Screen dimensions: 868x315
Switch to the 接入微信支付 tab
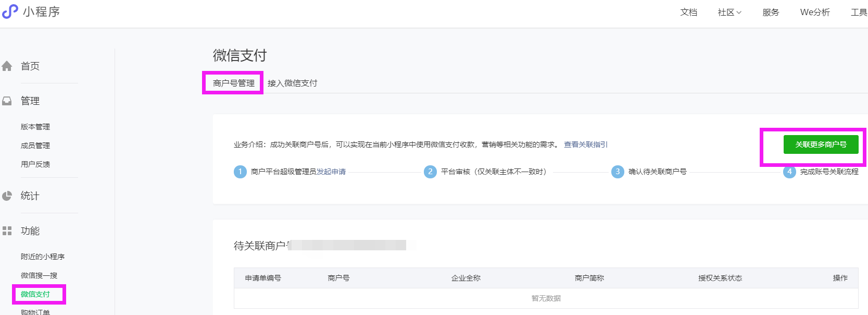(292, 83)
